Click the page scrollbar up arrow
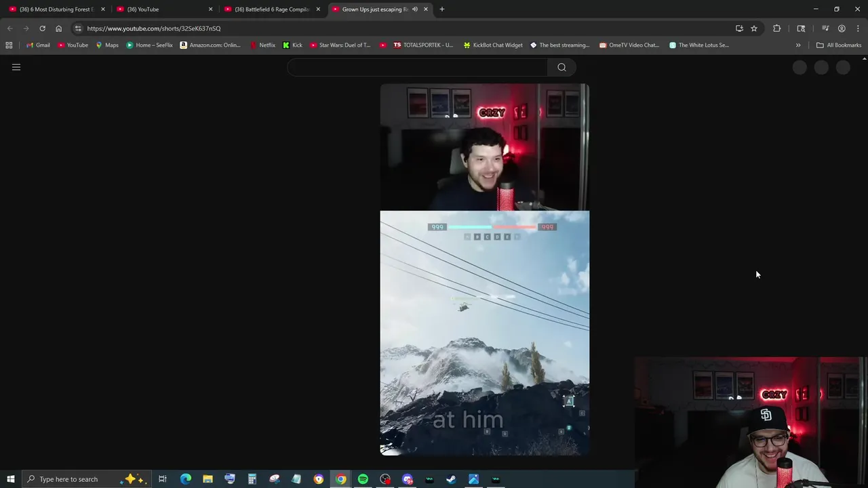The image size is (868, 488). 864,60
